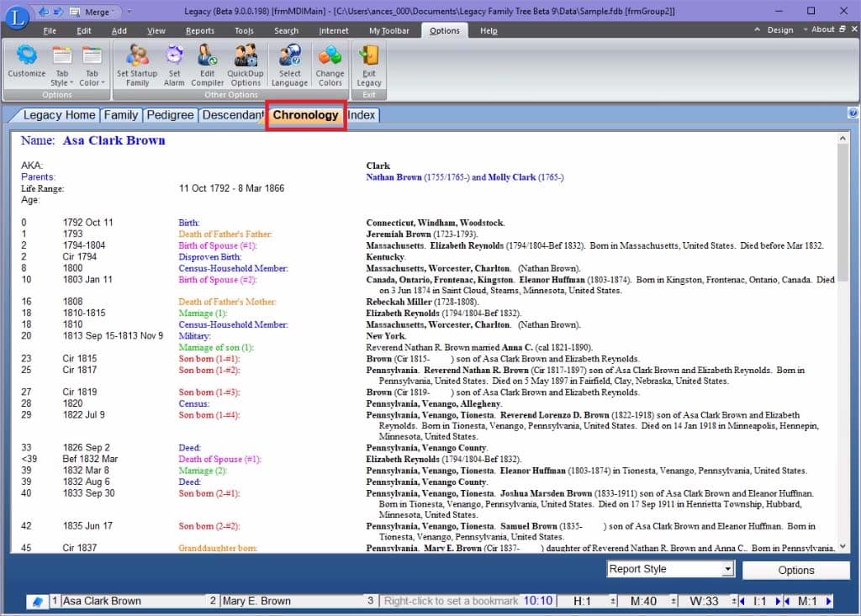Screen dimensions: 861x616
Task: Click the Options button below the report
Action: [x=795, y=570]
